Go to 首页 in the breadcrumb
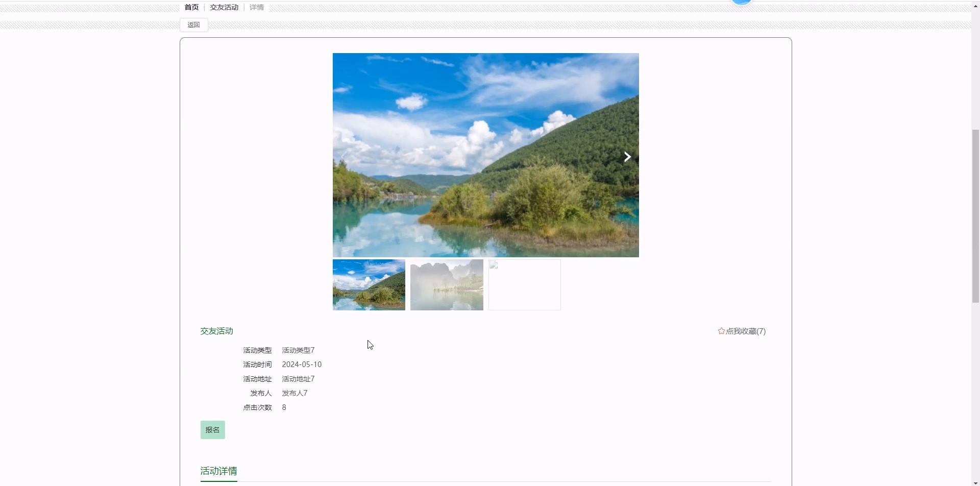Screen dimensions: 980x486 tap(191, 7)
